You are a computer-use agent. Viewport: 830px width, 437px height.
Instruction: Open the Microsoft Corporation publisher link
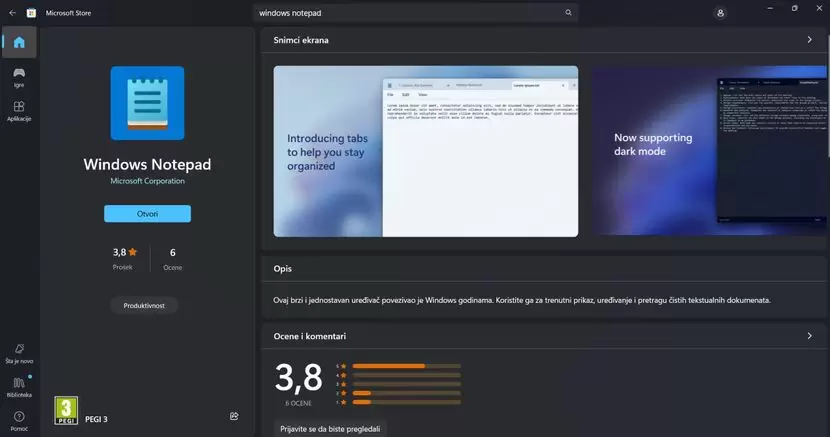pos(147,181)
